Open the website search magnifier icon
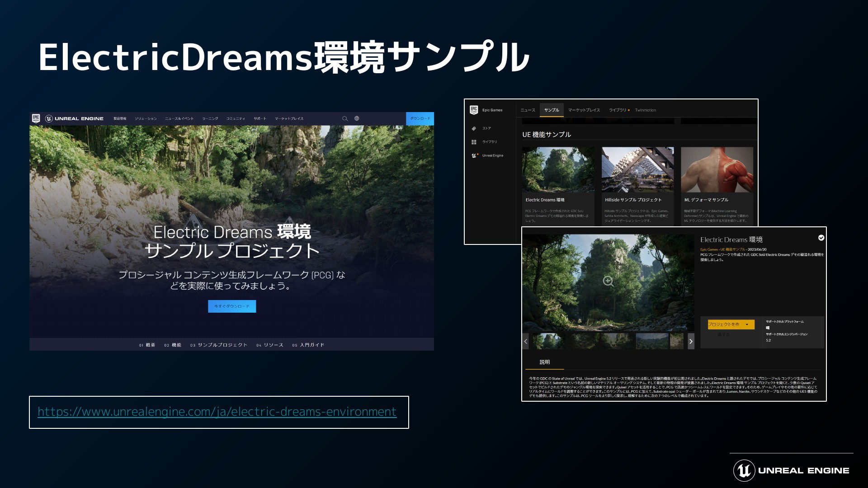 pos(345,118)
